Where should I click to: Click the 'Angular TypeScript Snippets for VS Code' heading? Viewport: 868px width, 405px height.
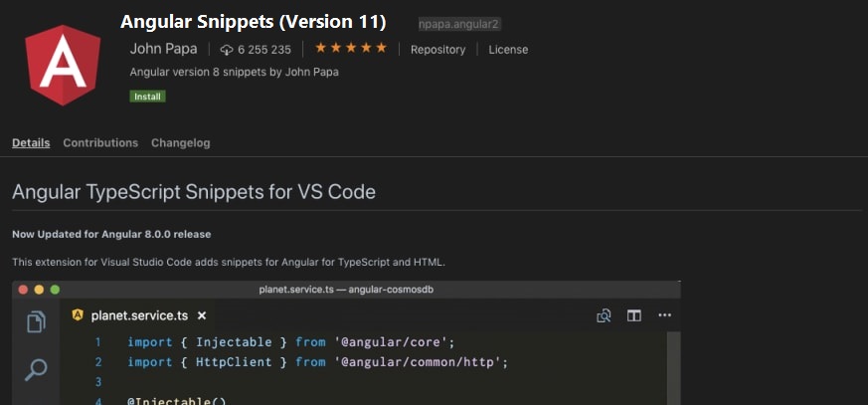194,192
